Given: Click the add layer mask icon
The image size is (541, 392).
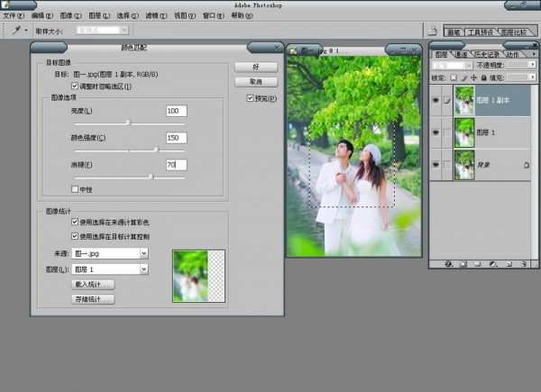Looking at the screenshot, I should pos(463,264).
